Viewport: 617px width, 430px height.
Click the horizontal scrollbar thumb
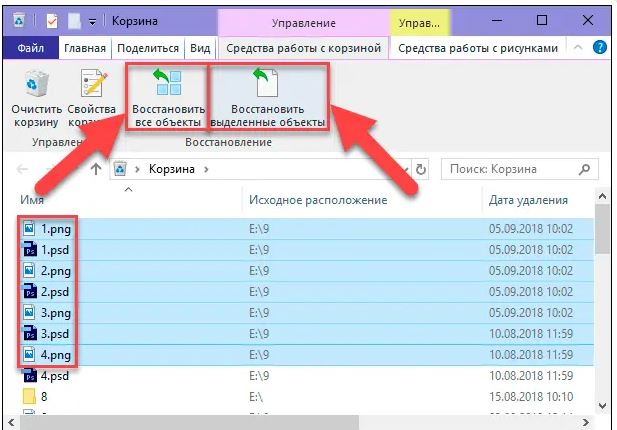(189, 423)
